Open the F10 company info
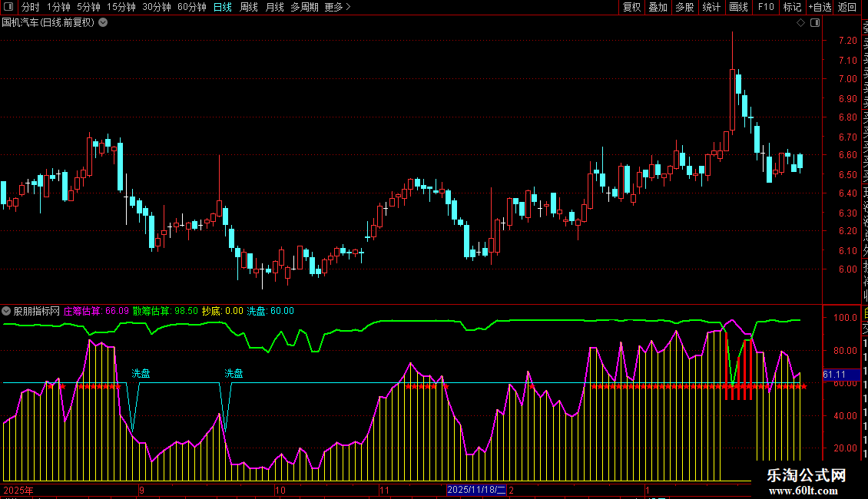 point(766,8)
